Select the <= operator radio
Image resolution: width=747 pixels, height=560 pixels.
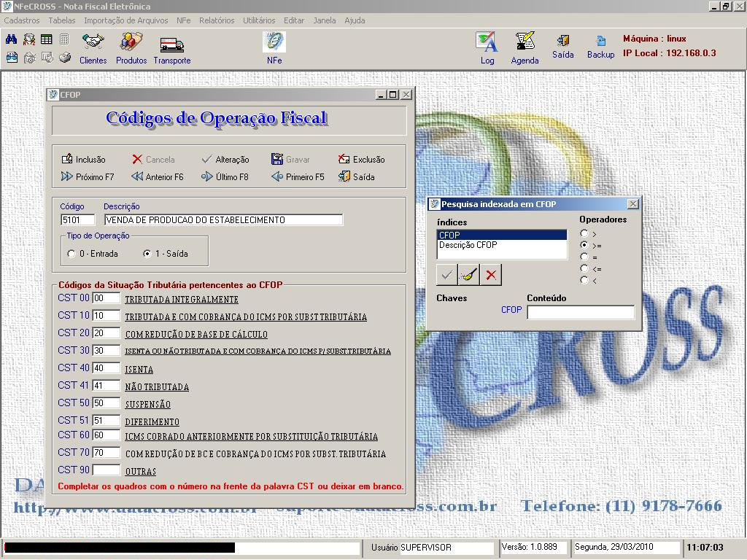tap(584, 268)
